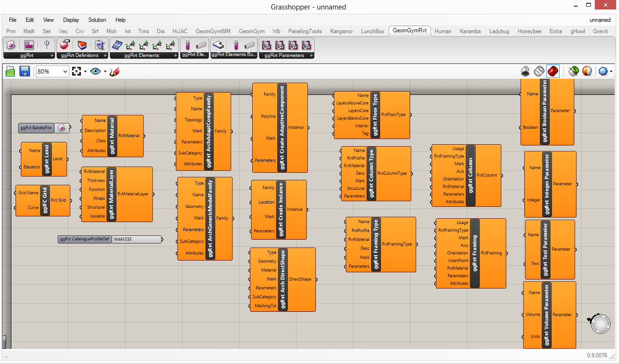Select the pink L-shaped profile icon in ggRvt panel
The image size is (619, 364).
click(x=29, y=45)
